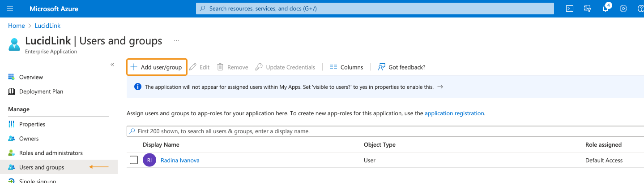Click the top search resources, services, docs box
This screenshot has width=644, height=183.
(375, 9)
